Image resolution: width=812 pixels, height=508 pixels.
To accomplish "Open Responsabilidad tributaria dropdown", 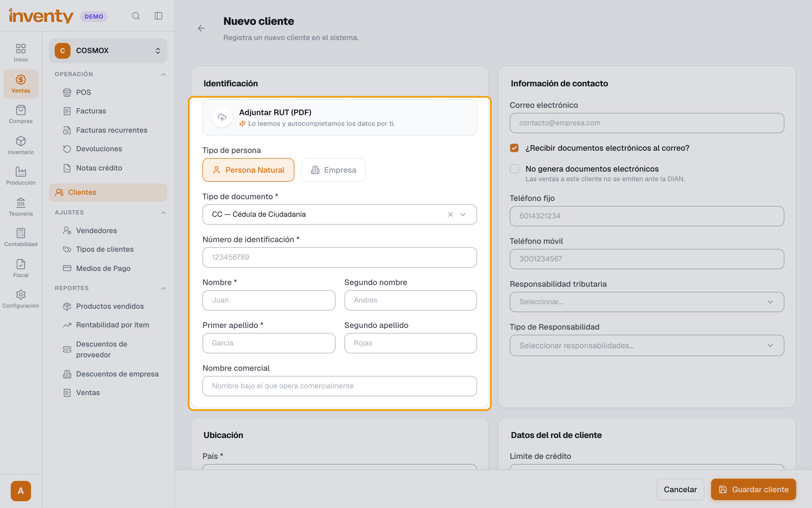I will click(646, 302).
